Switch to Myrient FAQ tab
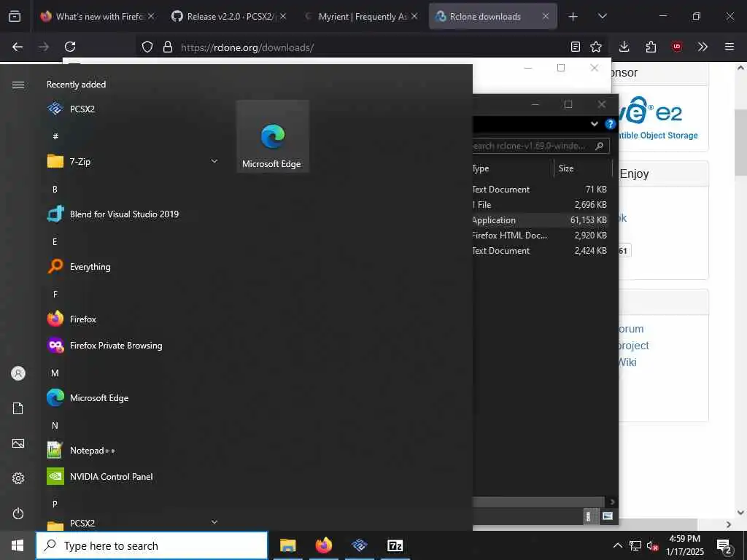Screen dimensions: 747x560 pyautogui.click(x=360, y=16)
